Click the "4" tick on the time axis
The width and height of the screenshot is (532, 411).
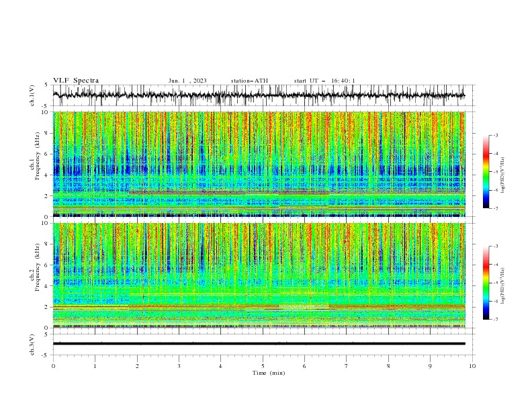(x=221, y=366)
